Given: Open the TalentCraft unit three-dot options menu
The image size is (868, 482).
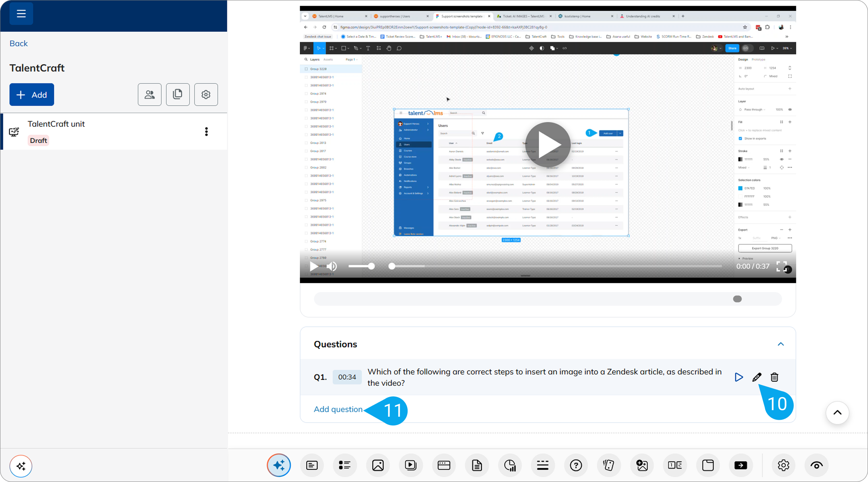Looking at the screenshot, I should pyautogui.click(x=206, y=131).
